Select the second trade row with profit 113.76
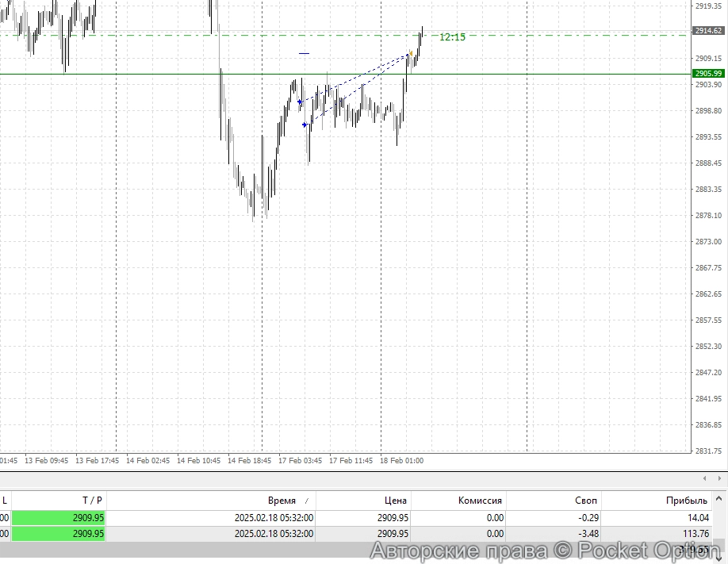Viewport: 728px width, 564px height. pyautogui.click(x=357, y=534)
